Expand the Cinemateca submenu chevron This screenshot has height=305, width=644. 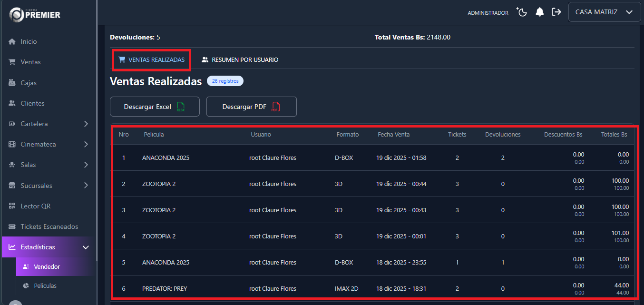point(86,144)
